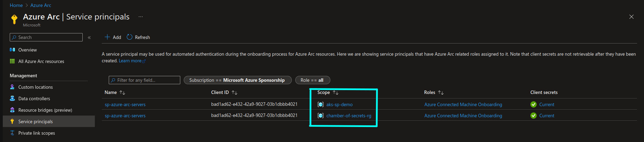Click Client ID in chamber-of-secrets-rg row
The width and height of the screenshot is (644, 142).
pyautogui.click(x=254, y=115)
